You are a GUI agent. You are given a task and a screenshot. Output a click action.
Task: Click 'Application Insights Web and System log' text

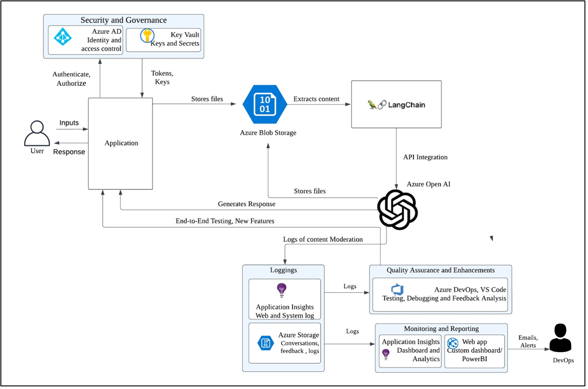coord(285,311)
